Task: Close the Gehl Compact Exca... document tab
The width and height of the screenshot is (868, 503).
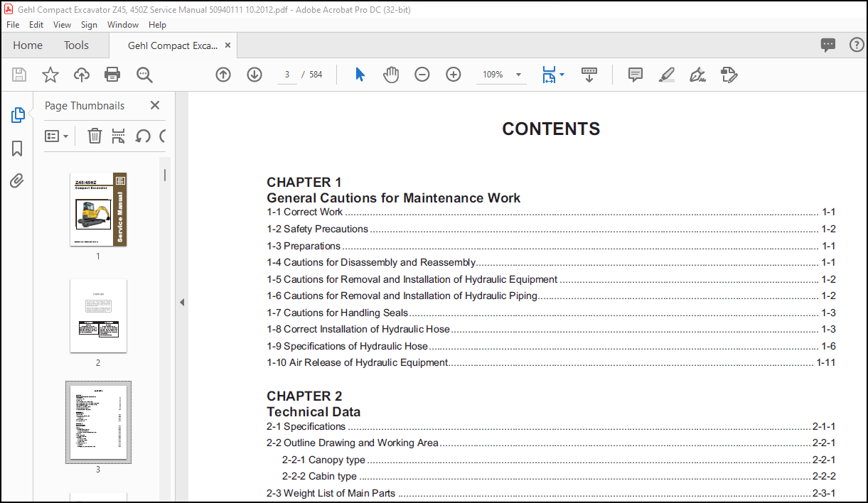Action: 227,45
